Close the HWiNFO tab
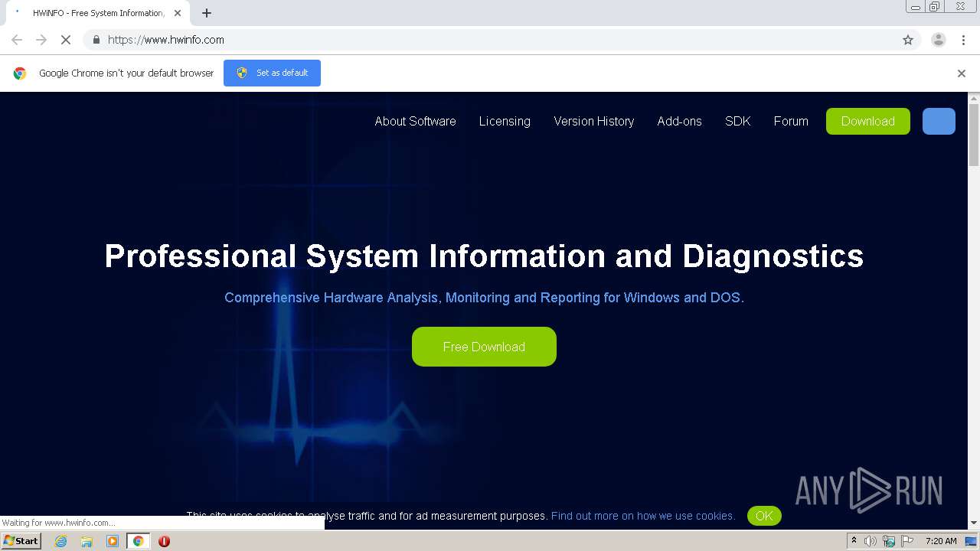Image resolution: width=980 pixels, height=551 pixels. click(x=178, y=13)
